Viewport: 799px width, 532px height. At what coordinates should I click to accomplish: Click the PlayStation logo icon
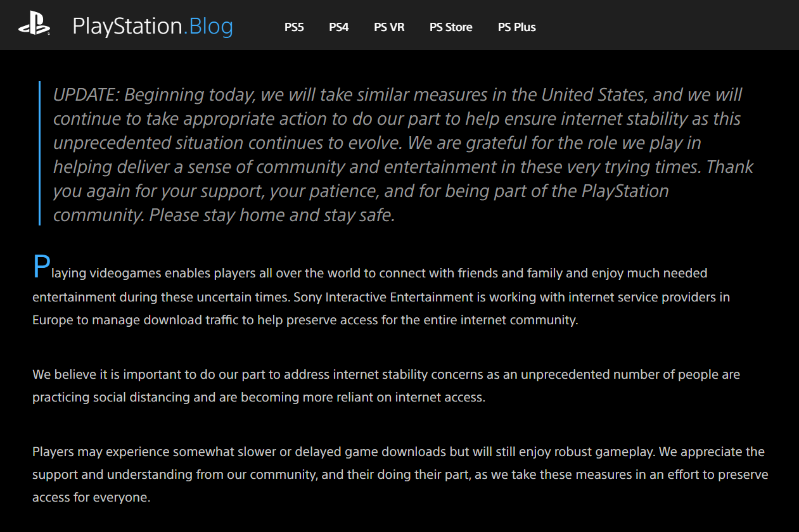tap(34, 26)
